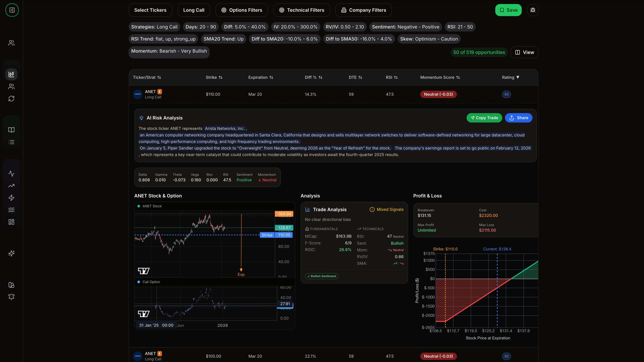Open the options screener candlestick icon
Viewport: 644px width, 362px height.
pyautogui.click(x=12, y=74)
